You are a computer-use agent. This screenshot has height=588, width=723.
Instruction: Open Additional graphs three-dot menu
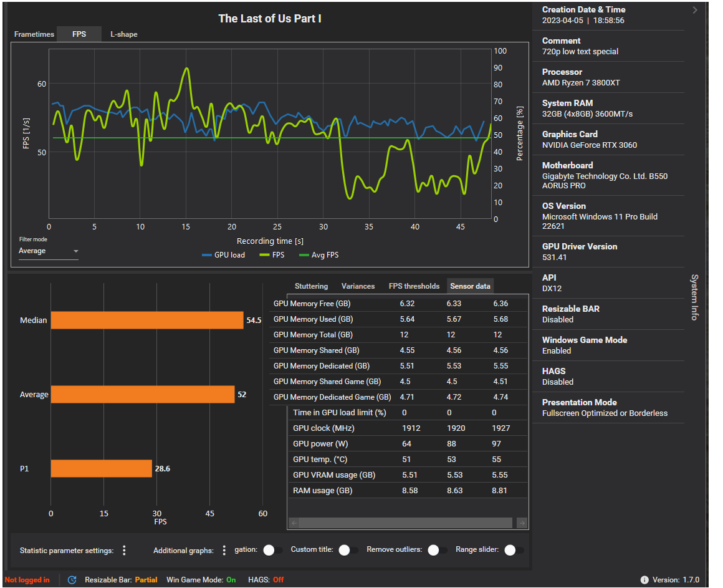pyautogui.click(x=224, y=550)
